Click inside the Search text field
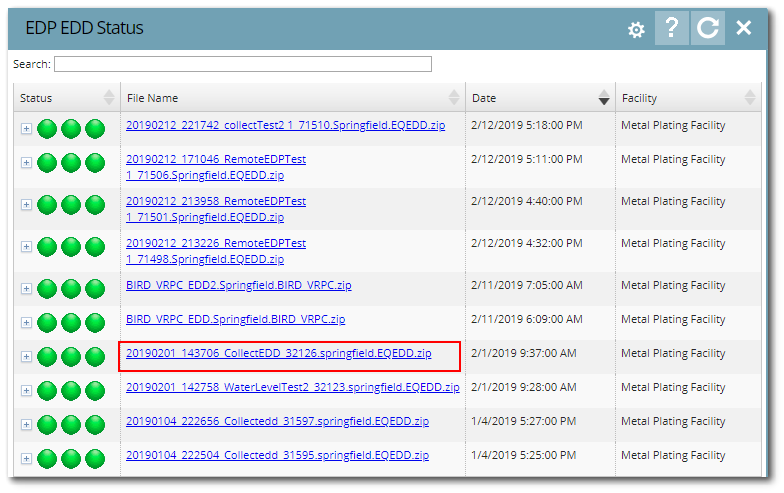 [x=243, y=64]
